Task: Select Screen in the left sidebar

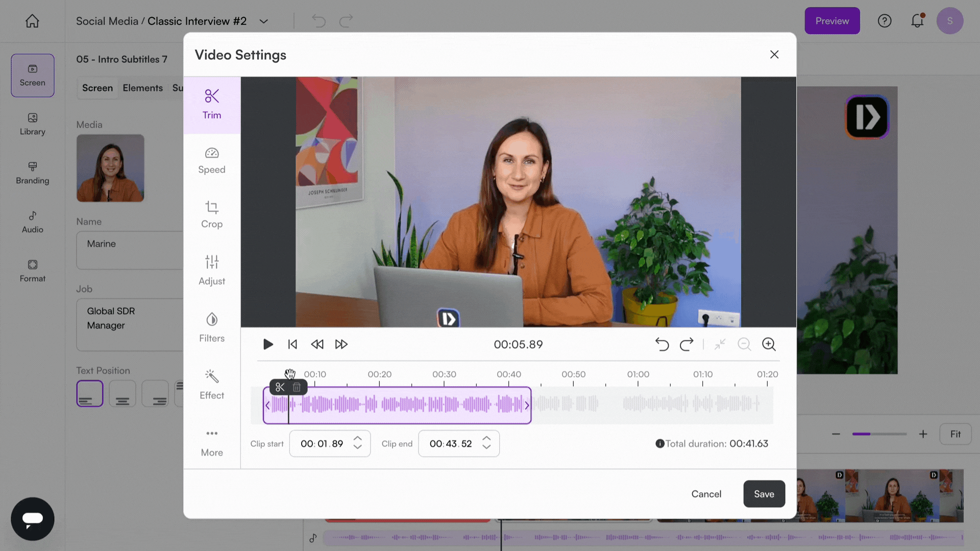Action: click(33, 76)
